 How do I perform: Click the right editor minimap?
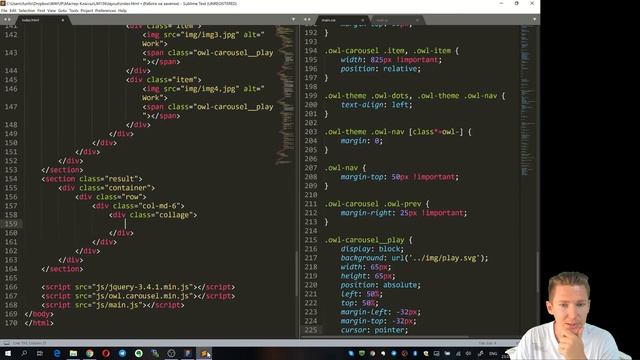[527, 102]
